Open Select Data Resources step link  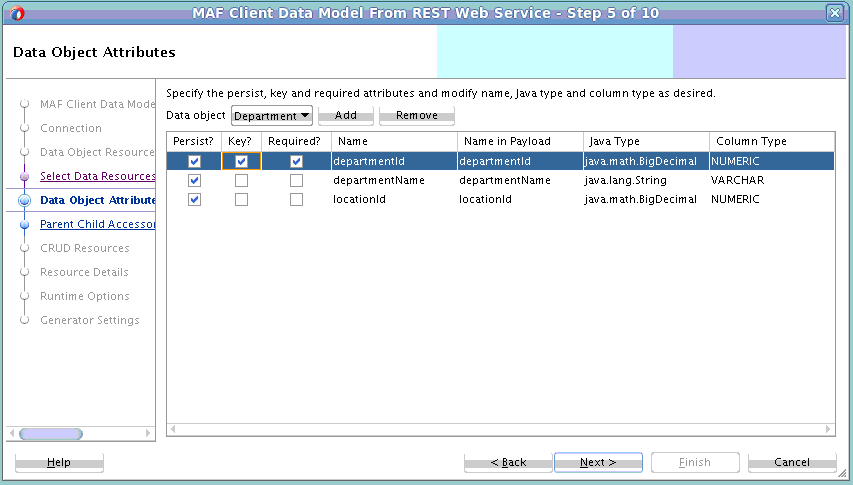(98, 176)
